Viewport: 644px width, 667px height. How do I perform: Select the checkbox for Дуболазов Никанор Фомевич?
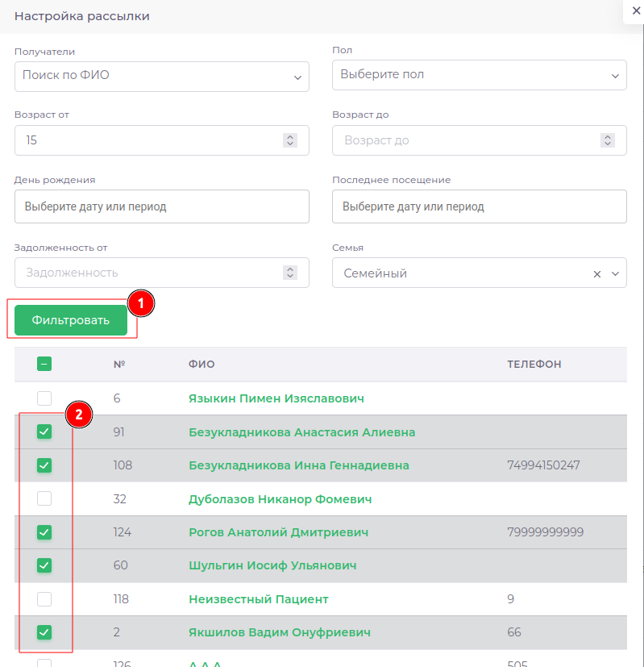pos(44,499)
